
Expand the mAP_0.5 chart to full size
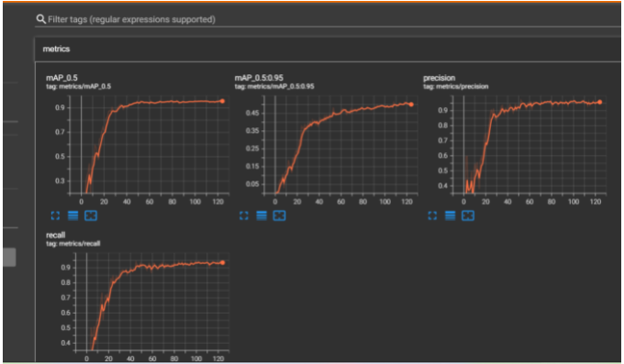pos(55,215)
